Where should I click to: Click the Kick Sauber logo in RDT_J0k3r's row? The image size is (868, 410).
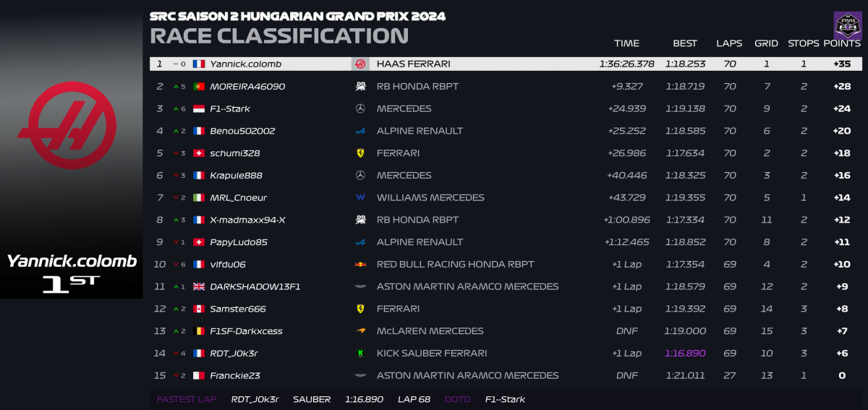tap(360, 354)
